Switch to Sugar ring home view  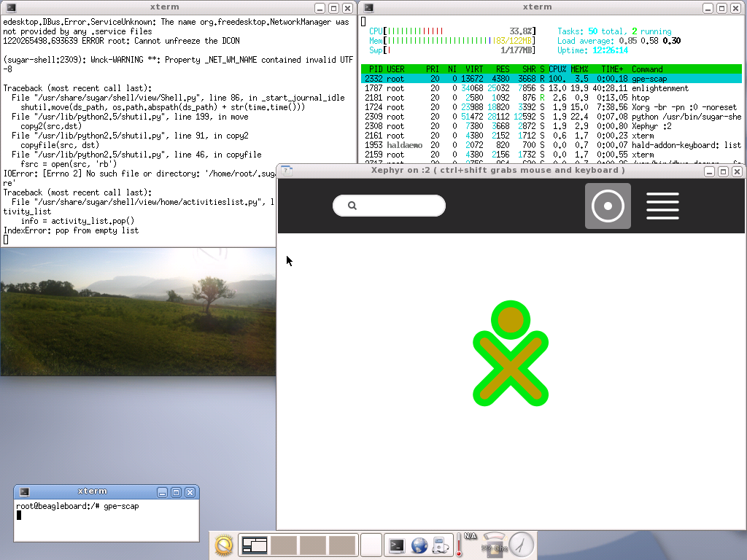coord(608,206)
